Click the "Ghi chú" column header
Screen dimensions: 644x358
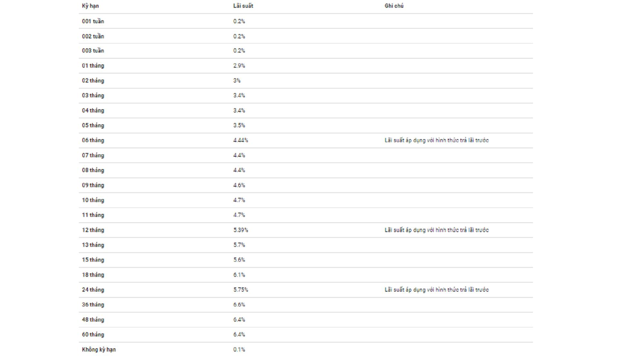(394, 6)
